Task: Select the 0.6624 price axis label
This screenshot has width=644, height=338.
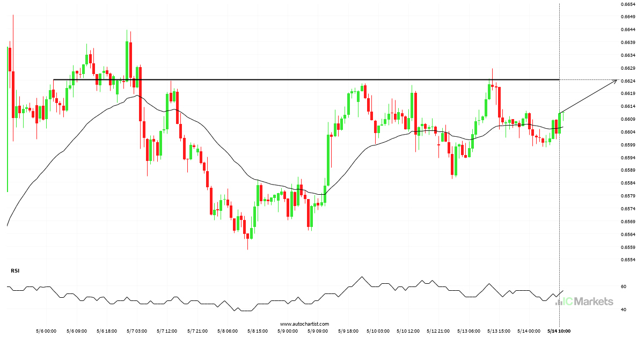Action: pos(628,80)
